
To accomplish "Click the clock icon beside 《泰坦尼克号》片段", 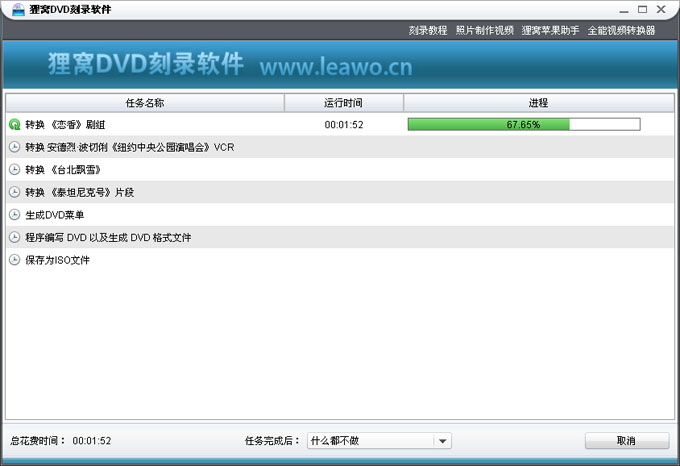I will point(14,192).
